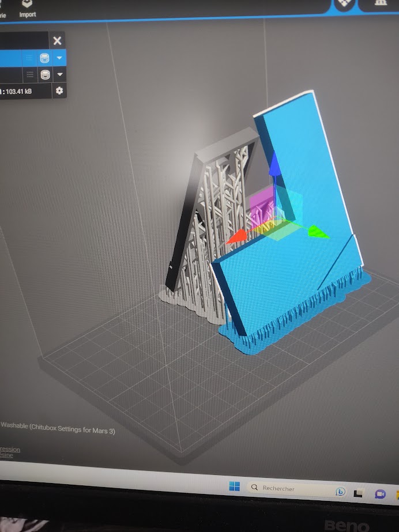Open Bing chat icon in the search box
Viewport: 399px width, 532px height.
(x=340, y=491)
